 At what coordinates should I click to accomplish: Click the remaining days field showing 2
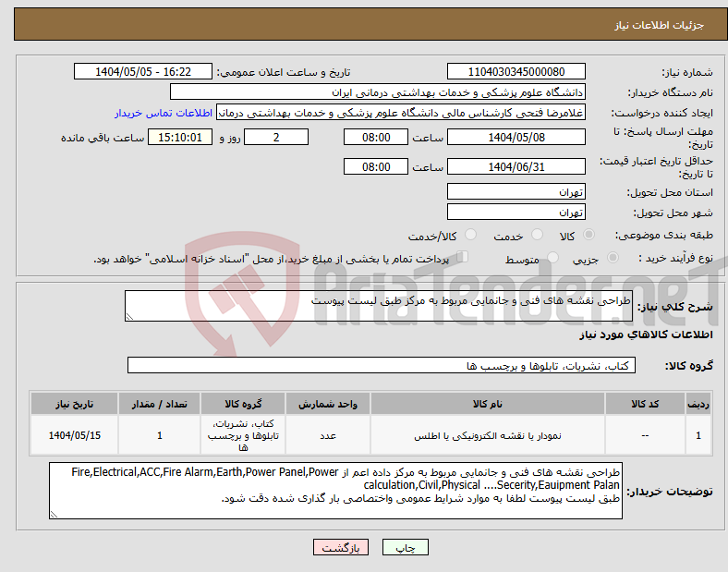pyautogui.click(x=276, y=138)
